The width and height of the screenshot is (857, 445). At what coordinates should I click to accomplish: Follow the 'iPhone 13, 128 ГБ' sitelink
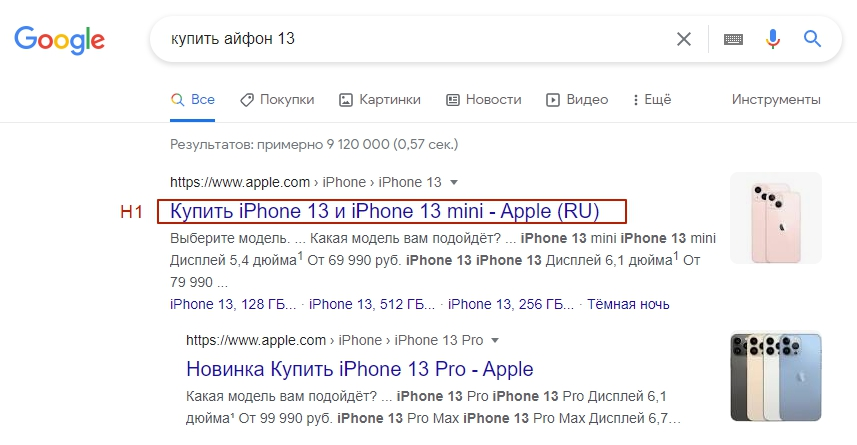pyautogui.click(x=235, y=304)
